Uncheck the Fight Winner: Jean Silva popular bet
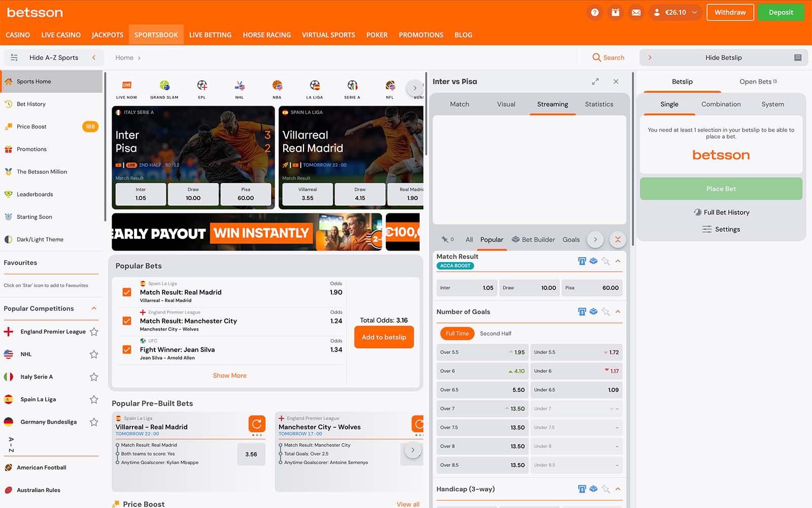Image resolution: width=812 pixels, height=508 pixels. pyautogui.click(x=127, y=350)
